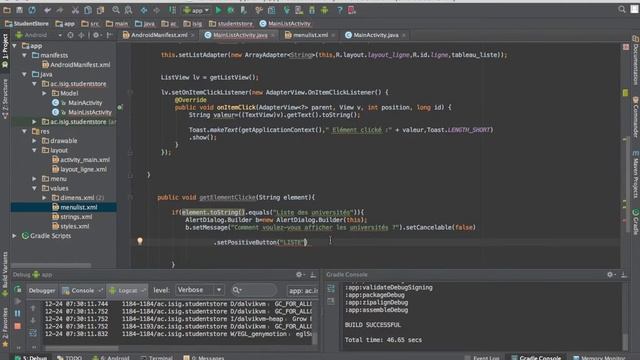
Task: Click the Synchronize toolbar icon
Action: pyautogui.click(x=32, y=10)
